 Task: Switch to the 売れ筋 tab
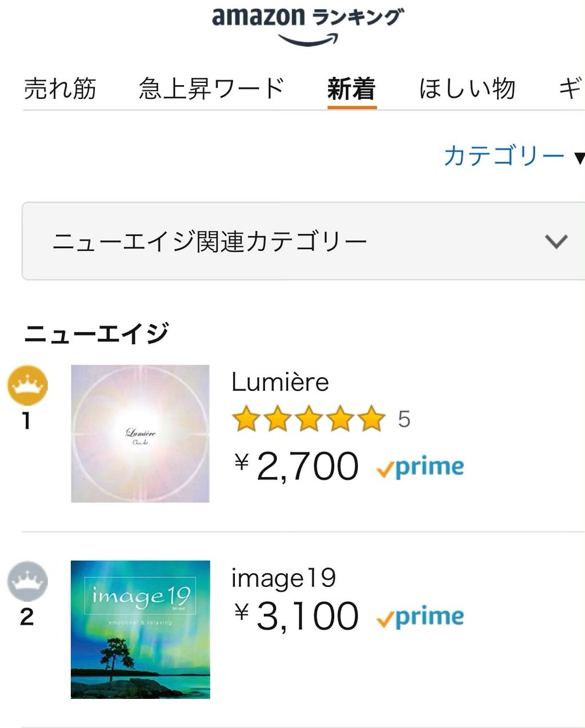[x=60, y=89]
